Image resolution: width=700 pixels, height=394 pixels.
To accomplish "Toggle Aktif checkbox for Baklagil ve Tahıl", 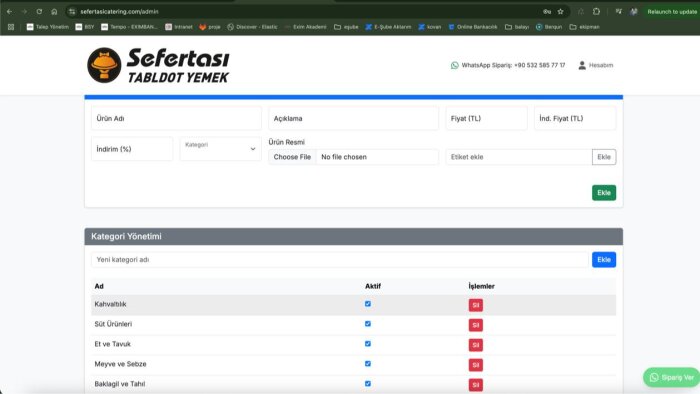I will point(368,384).
